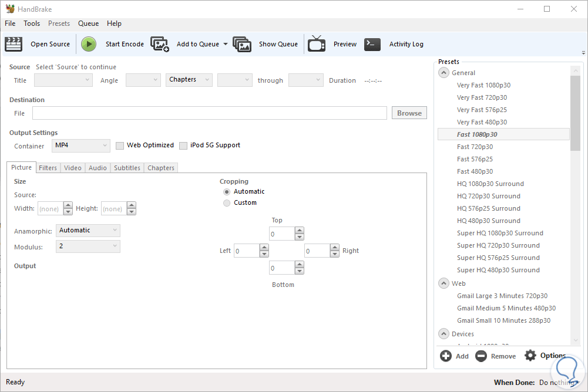Image resolution: width=588 pixels, height=392 pixels.
Task: Click the presets list scroll down arrow
Action: tap(576, 340)
